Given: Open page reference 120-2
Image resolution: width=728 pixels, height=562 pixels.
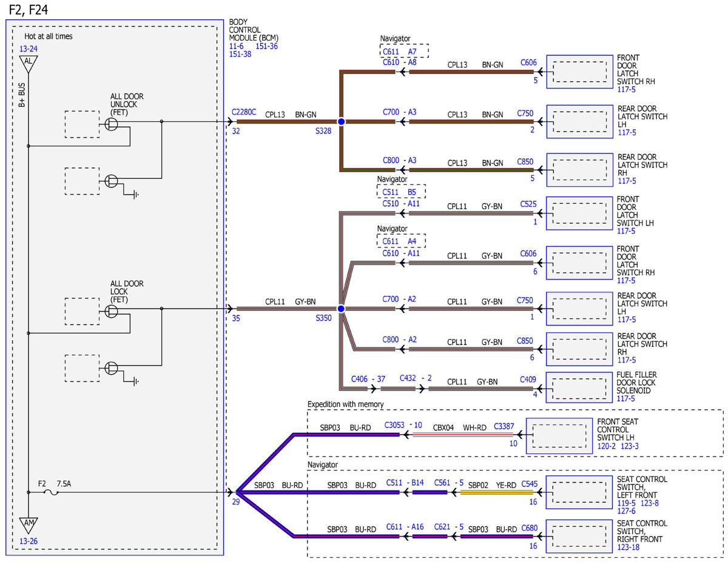Looking at the screenshot, I should pos(607,446).
